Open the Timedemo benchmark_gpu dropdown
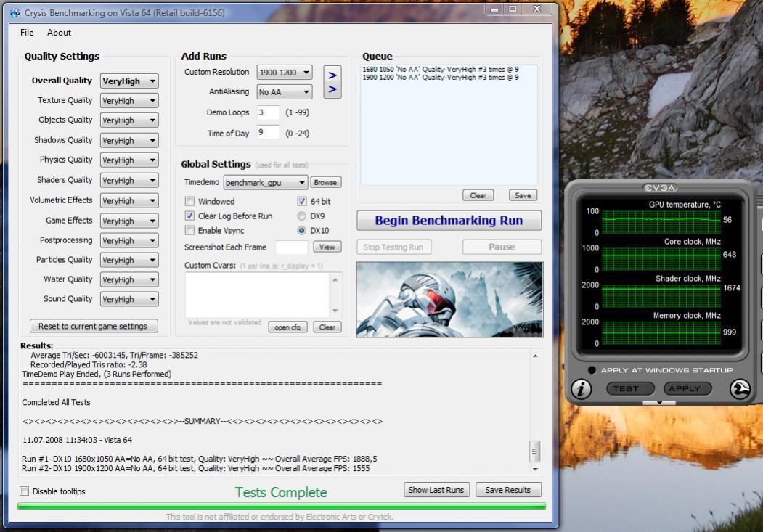The width and height of the screenshot is (763, 532). 266,182
